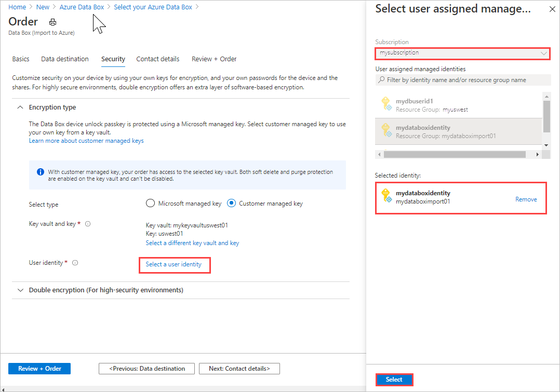Switch to the Contact details tab

click(157, 59)
